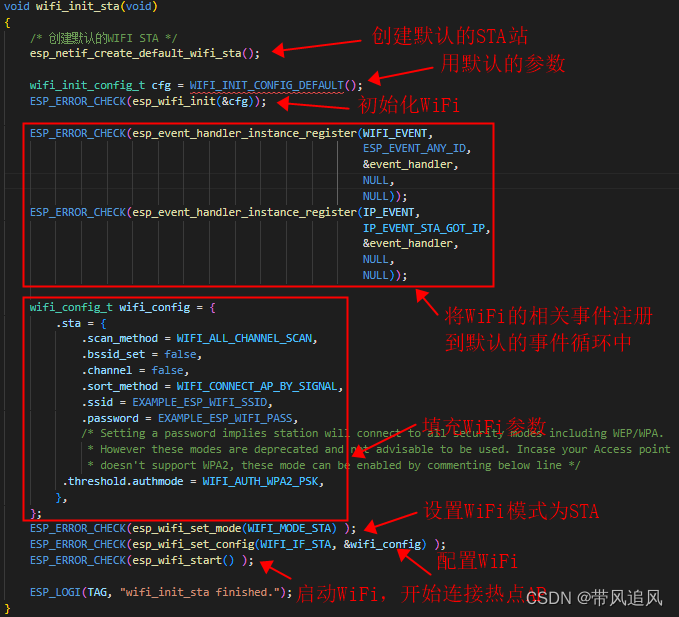Click the .bssid_set field
This screenshot has height=617, width=679.
tap(113, 355)
